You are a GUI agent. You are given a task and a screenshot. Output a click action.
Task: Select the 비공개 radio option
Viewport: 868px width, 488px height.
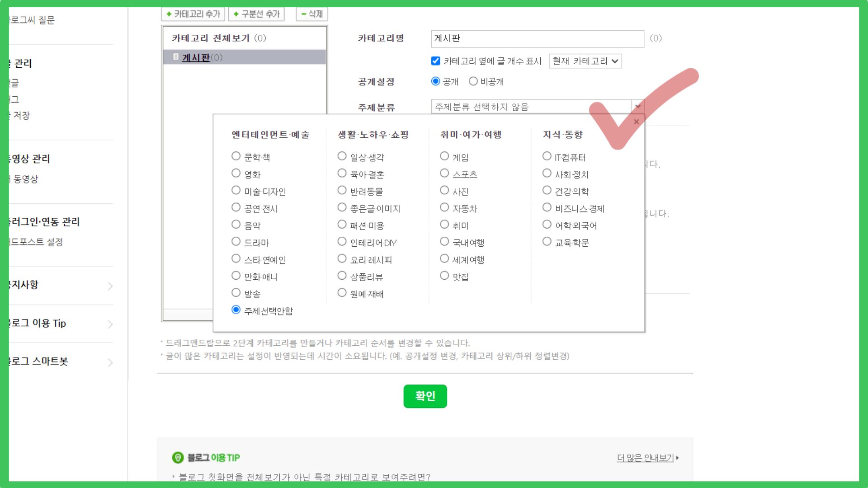click(x=473, y=81)
